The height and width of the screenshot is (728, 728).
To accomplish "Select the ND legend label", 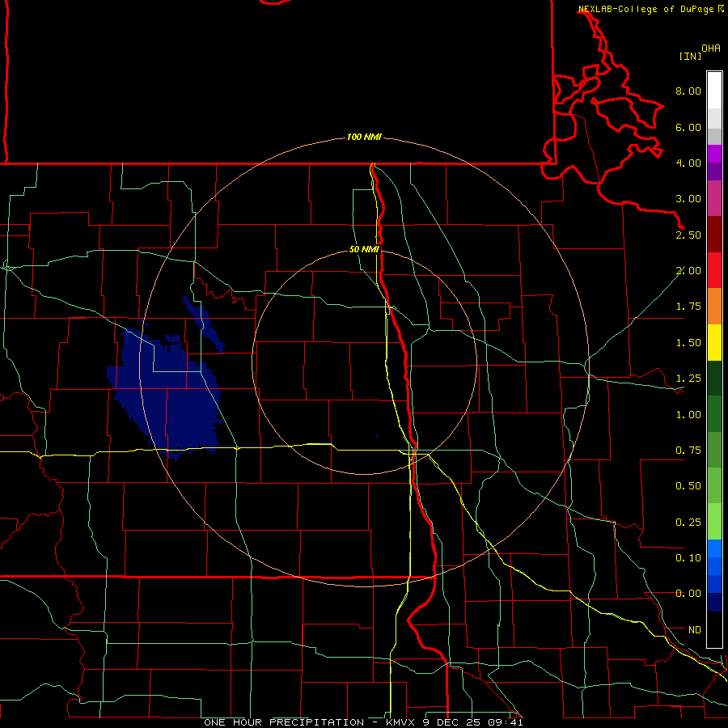I will coord(695,630).
